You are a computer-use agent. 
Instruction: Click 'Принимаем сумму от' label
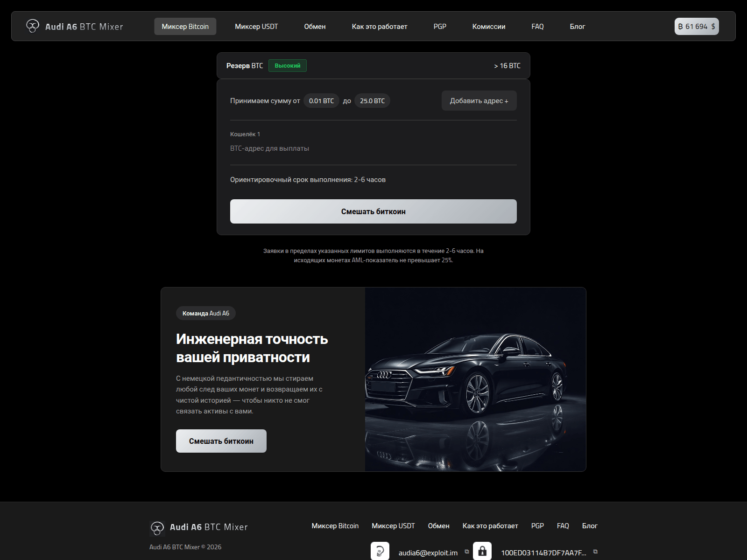pyautogui.click(x=265, y=101)
